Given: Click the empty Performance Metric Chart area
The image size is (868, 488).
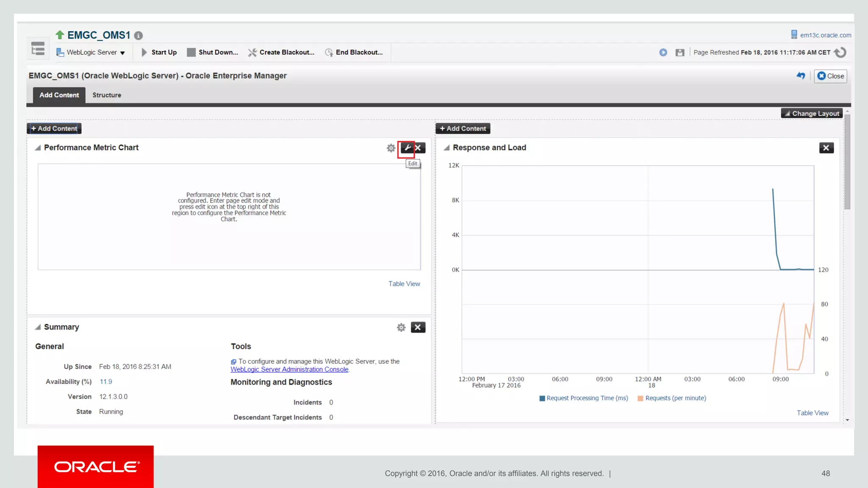Looking at the screenshot, I should [229, 217].
